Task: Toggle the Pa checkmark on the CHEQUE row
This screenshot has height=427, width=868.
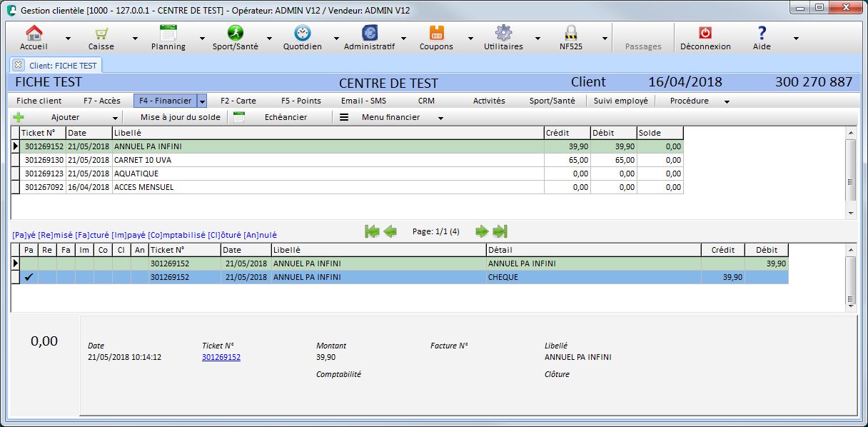Action: [x=29, y=277]
